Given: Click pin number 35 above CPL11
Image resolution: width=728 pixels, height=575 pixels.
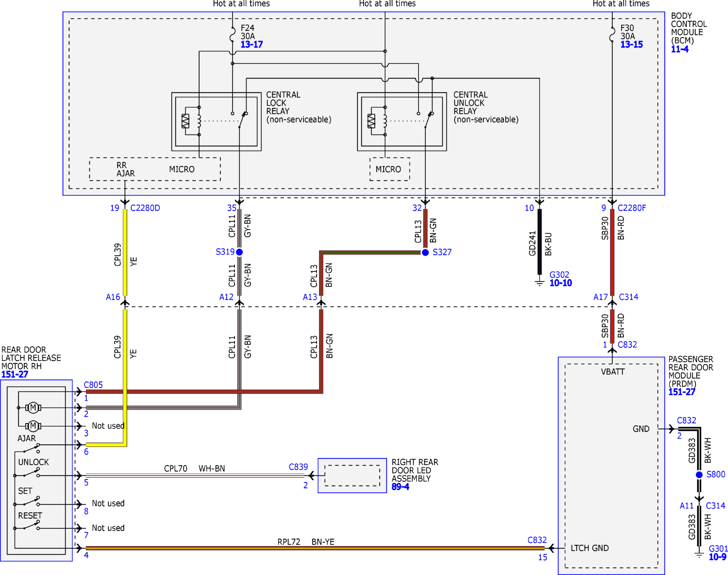Looking at the screenshot, I should 232,208.
